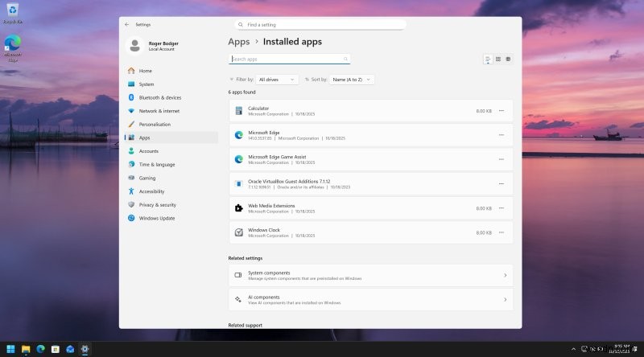
Task: Click the Web Media Extensions icon
Action: point(238,208)
